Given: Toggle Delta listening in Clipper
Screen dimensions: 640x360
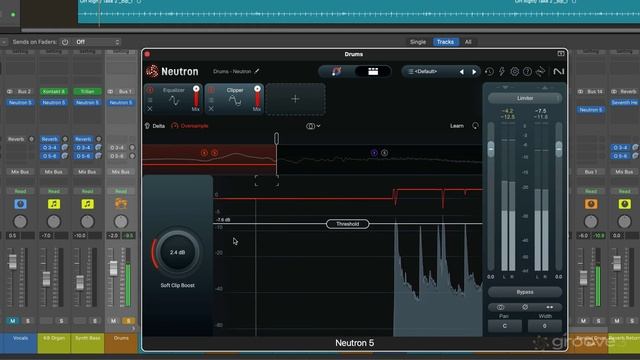Looking at the screenshot, I should tap(155, 126).
